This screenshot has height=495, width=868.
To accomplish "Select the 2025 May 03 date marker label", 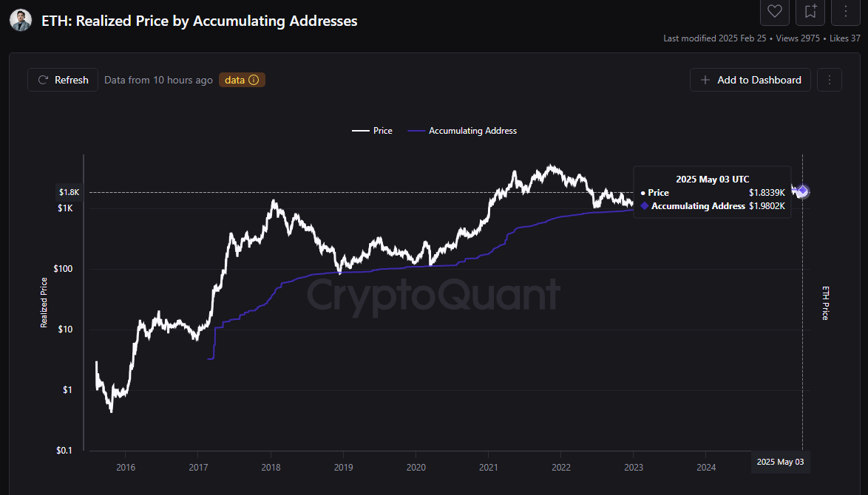I will pos(780,462).
